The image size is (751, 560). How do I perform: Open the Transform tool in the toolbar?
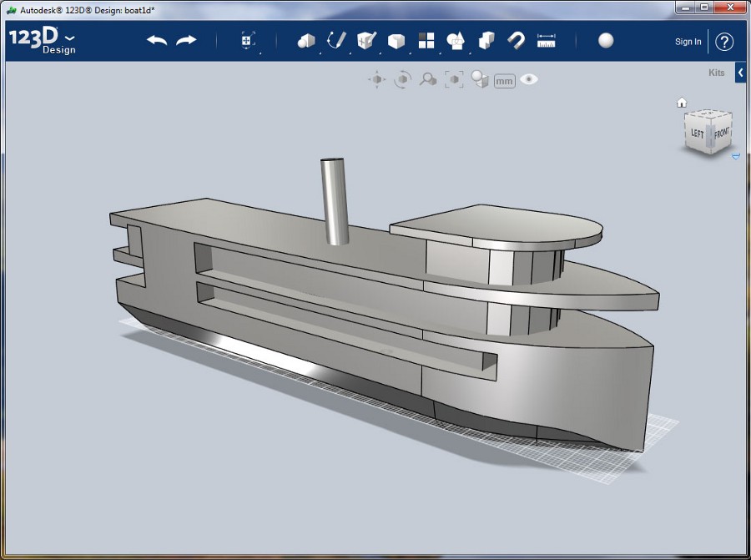point(248,41)
